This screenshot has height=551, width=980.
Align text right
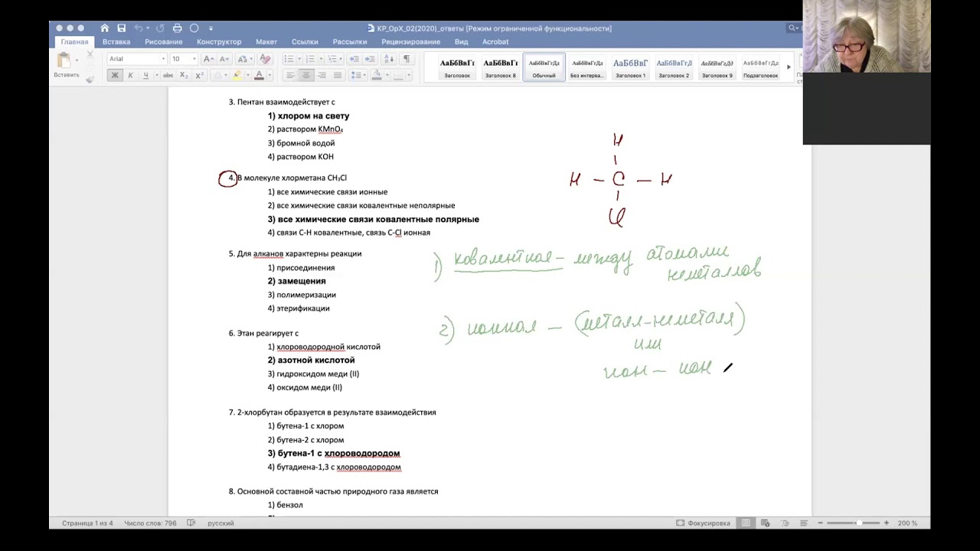click(322, 75)
